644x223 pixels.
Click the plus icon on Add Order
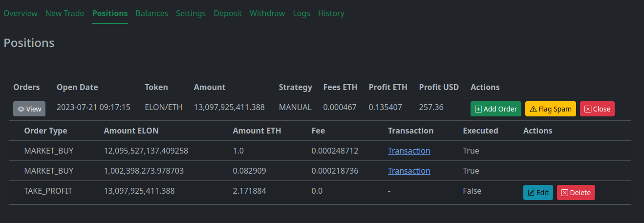tap(478, 109)
